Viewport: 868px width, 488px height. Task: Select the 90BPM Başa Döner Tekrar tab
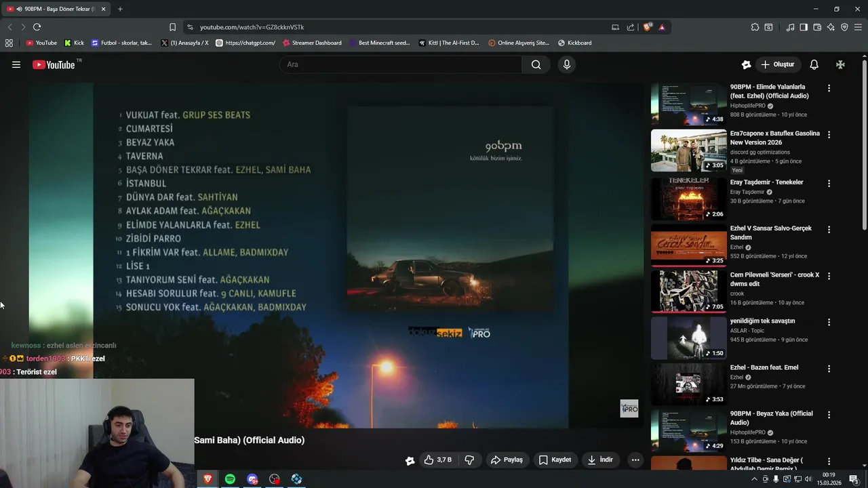56,9
